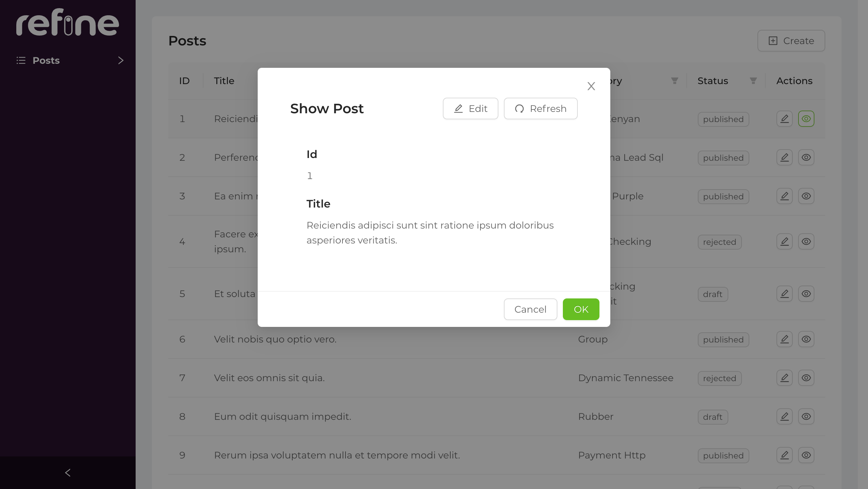This screenshot has width=868, height=489.
Task: Select the Edit pencil icon for post 1
Action: tap(784, 119)
